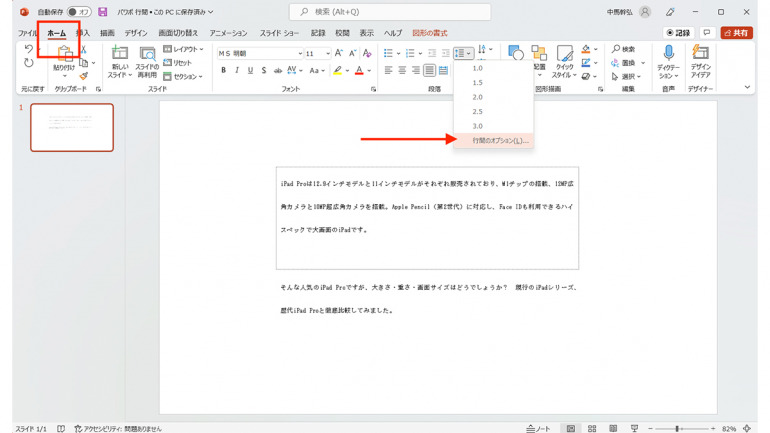Screen dimensions: 770x433
Task: Undo the last action
Action: click(x=28, y=49)
